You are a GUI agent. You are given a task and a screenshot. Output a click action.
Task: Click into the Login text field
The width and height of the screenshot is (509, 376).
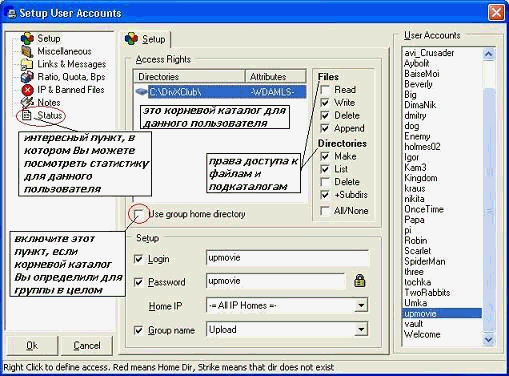(287, 258)
